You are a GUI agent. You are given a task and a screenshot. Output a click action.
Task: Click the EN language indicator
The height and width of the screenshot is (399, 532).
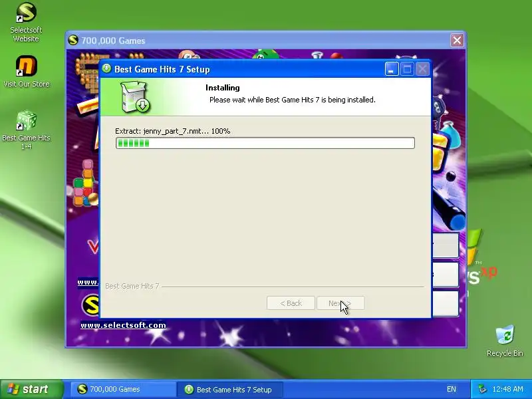(452, 389)
